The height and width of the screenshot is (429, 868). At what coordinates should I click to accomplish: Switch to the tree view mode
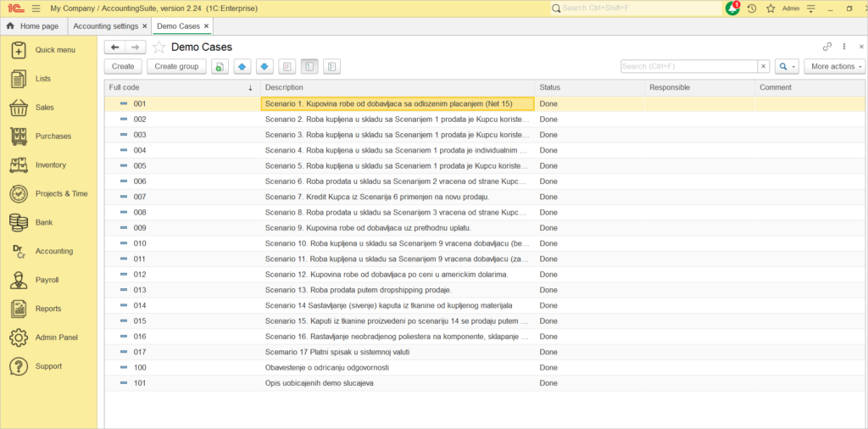(x=331, y=66)
